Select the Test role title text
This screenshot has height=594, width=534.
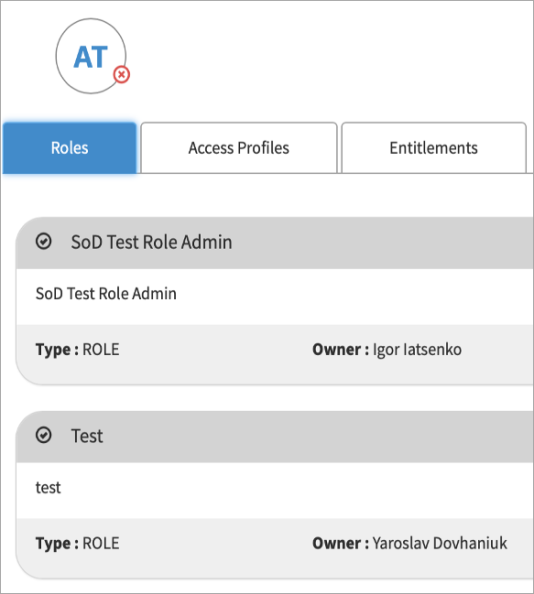pos(87,436)
